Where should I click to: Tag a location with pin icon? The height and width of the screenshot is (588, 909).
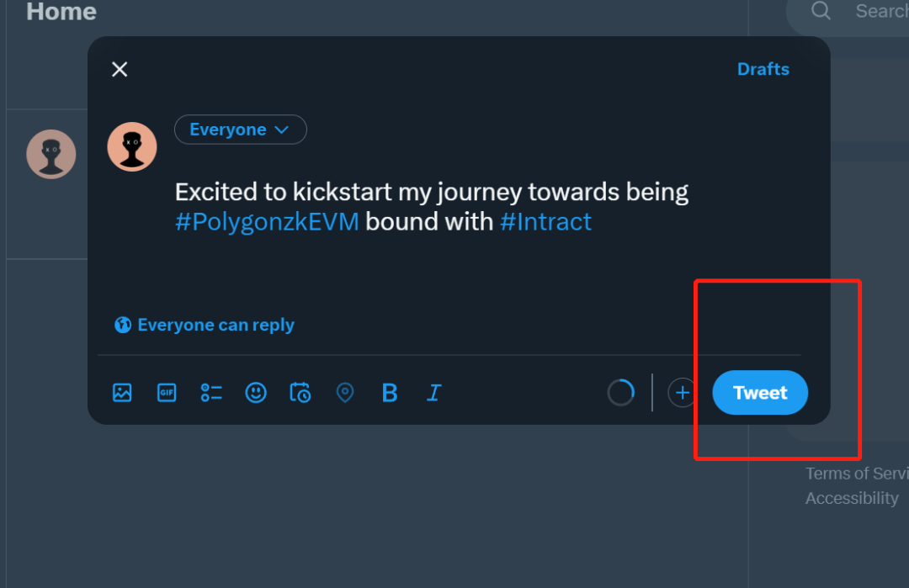345,392
